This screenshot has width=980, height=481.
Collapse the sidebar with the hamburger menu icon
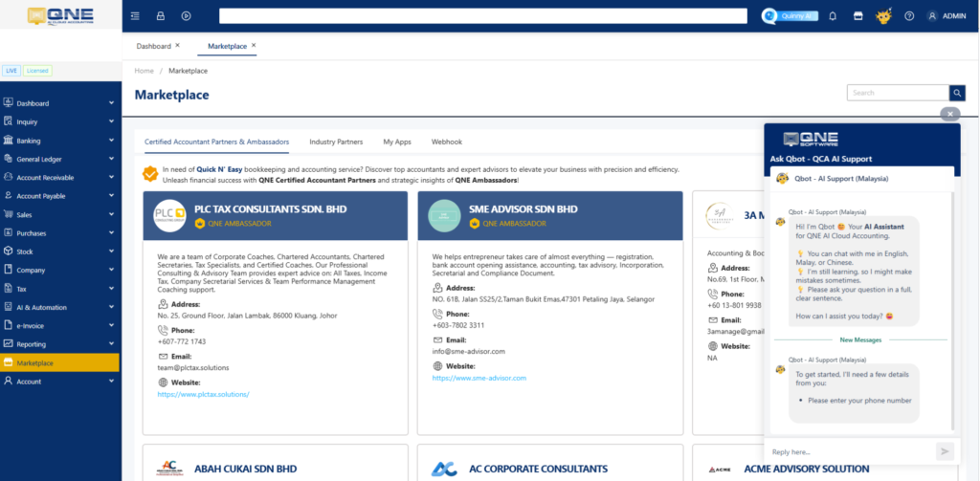(x=135, y=15)
